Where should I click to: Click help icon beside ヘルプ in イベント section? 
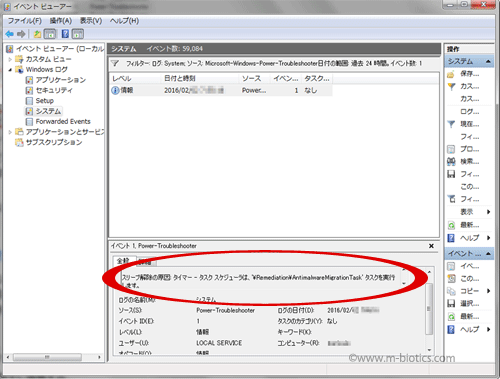[451, 330]
